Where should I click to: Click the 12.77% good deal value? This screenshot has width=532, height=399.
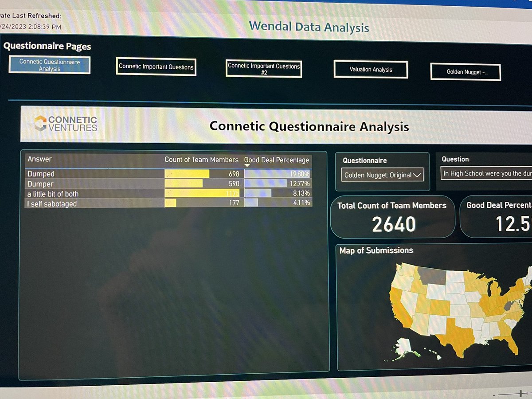pyautogui.click(x=300, y=184)
